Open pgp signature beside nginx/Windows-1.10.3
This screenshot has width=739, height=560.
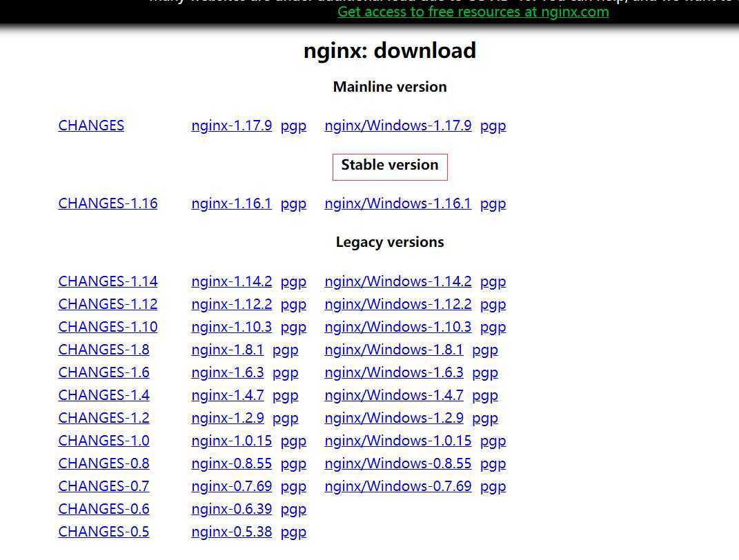tap(493, 328)
